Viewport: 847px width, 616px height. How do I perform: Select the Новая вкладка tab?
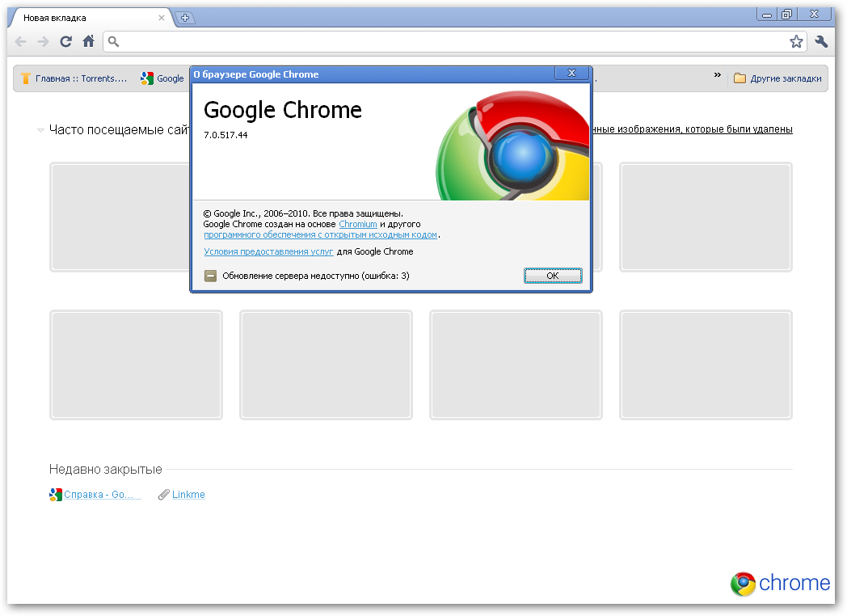click(89, 18)
